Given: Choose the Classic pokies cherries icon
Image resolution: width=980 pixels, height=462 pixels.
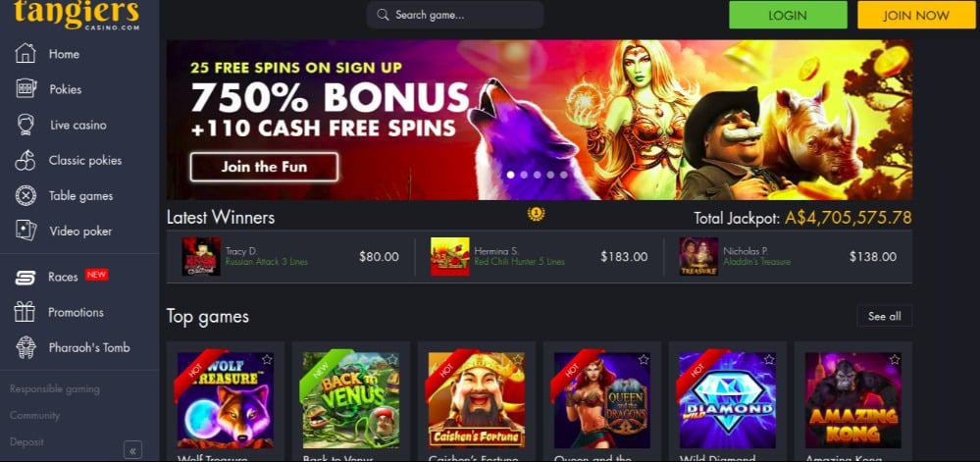Looking at the screenshot, I should coord(25,160).
